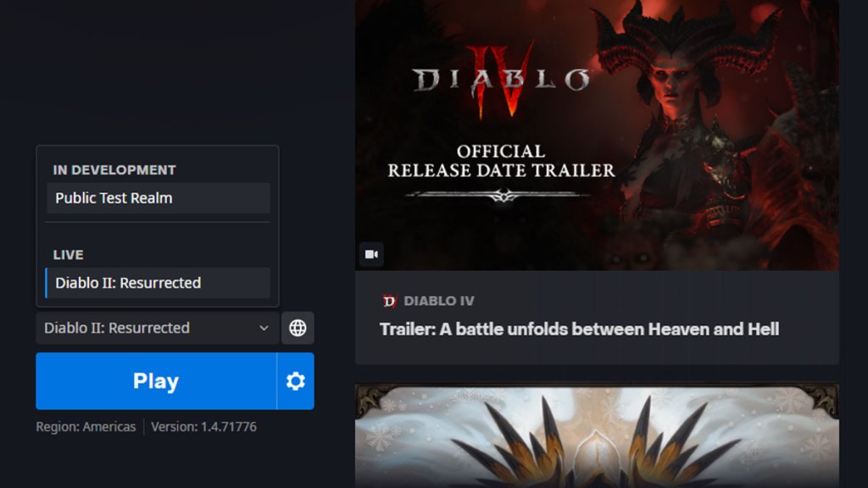Open the Diablo IV release date trailer image
Image resolution: width=868 pixels, height=488 pixels.
tap(597, 135)
